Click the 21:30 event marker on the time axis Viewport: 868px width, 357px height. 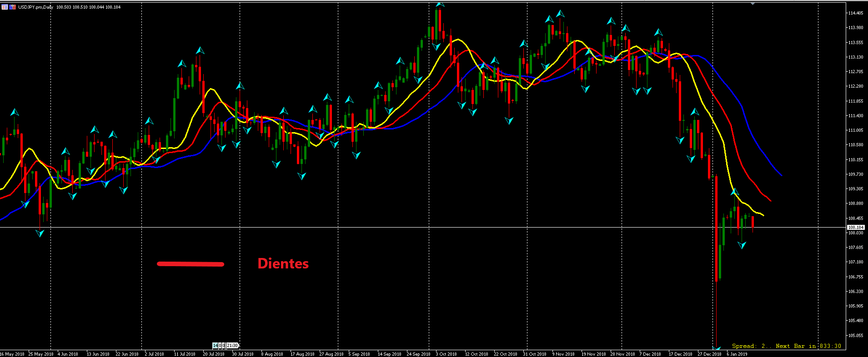232,346
